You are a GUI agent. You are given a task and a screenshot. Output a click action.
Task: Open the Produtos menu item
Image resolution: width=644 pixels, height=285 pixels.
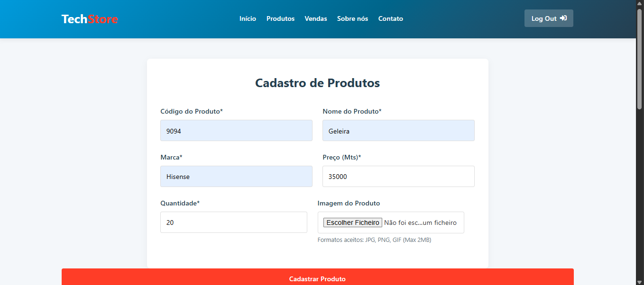click(x=280, y=19)
